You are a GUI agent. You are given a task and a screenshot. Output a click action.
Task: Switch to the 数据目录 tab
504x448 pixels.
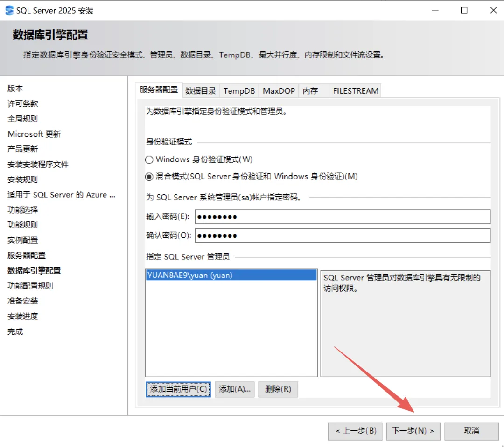coord(201,91)
